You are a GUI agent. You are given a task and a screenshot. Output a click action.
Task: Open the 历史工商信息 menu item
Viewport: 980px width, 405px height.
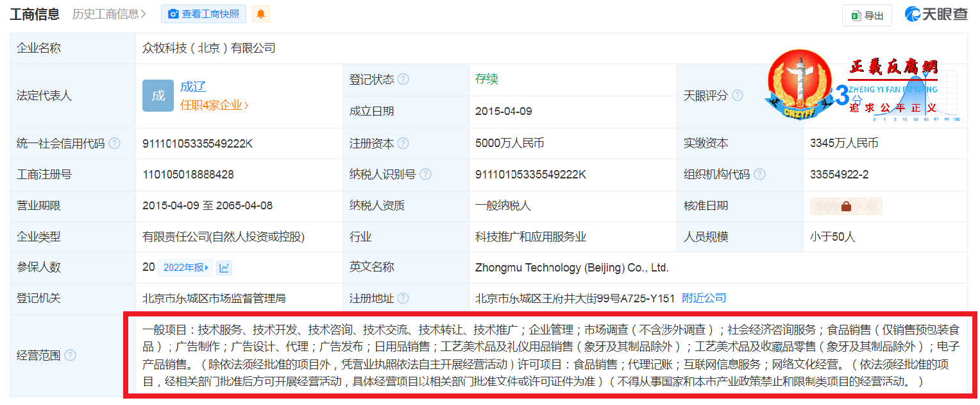(x=106, y=13)
